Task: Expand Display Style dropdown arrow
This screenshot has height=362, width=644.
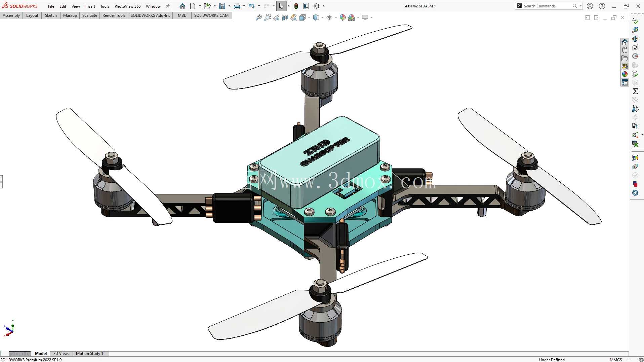Action: (322, 17)
